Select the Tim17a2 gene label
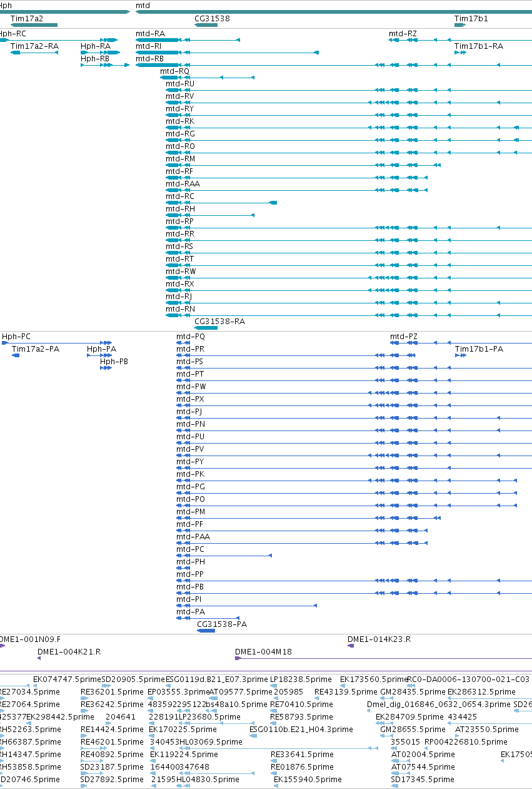The height and width of the screenshot is (789, 532). [x=27, y=19]
